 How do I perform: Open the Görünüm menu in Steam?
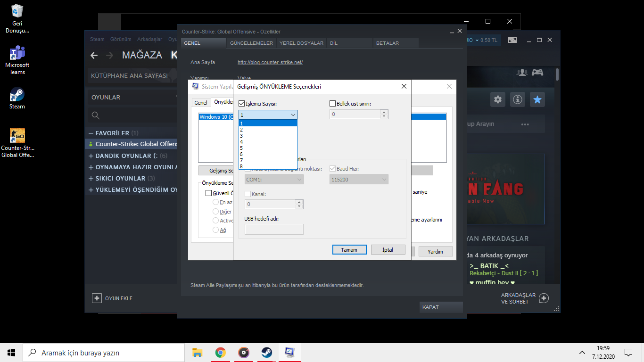pos(121,39)
